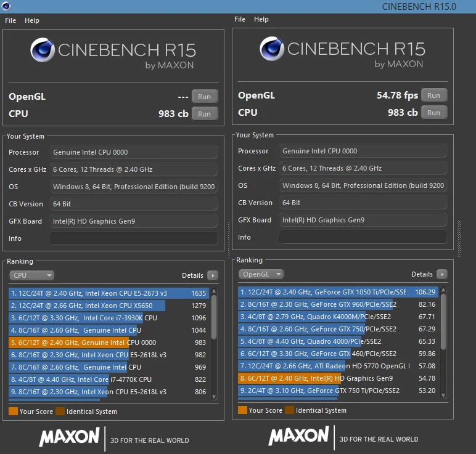Click the 983 cb score in the left window
Screen dimensions: 476x454
click(173, 114)
